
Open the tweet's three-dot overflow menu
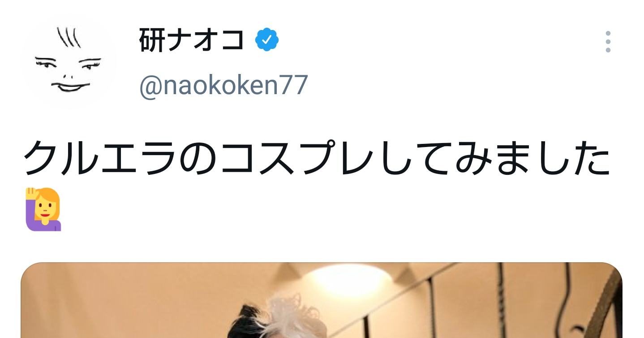click(608, 42)
